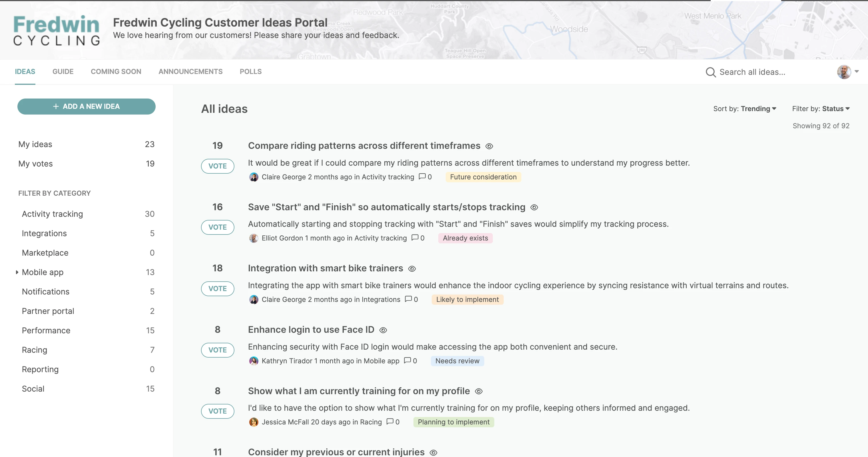The width and height of the screenshot is (868, 457).
Task: Click Elliot Gordon's avatar icon
Action: point(253,238)
